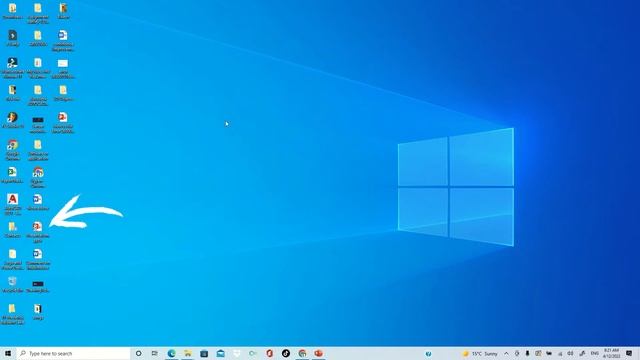Open Microsoft Store from the taskbar
This screenshot has height=360, width=640.
tap(204, 353)
